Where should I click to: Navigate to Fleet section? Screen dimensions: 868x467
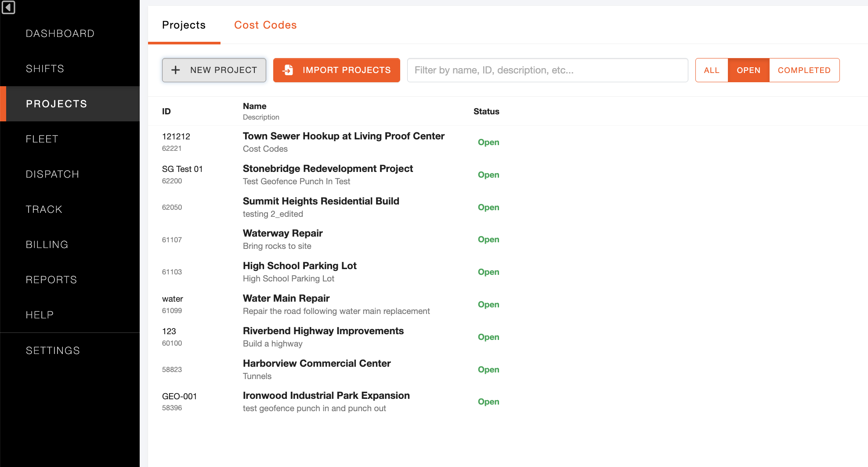pos(42,139)
